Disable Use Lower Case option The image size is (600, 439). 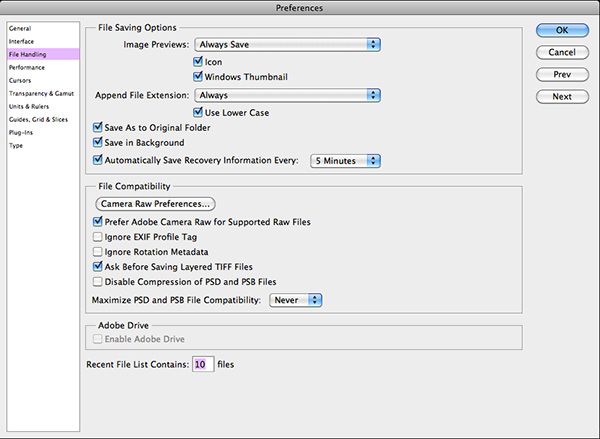tap(198, 112)
